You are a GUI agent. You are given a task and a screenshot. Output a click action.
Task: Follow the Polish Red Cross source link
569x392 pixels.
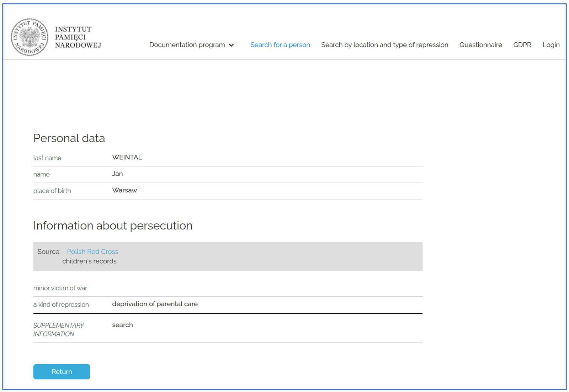[x=92, y=251]
